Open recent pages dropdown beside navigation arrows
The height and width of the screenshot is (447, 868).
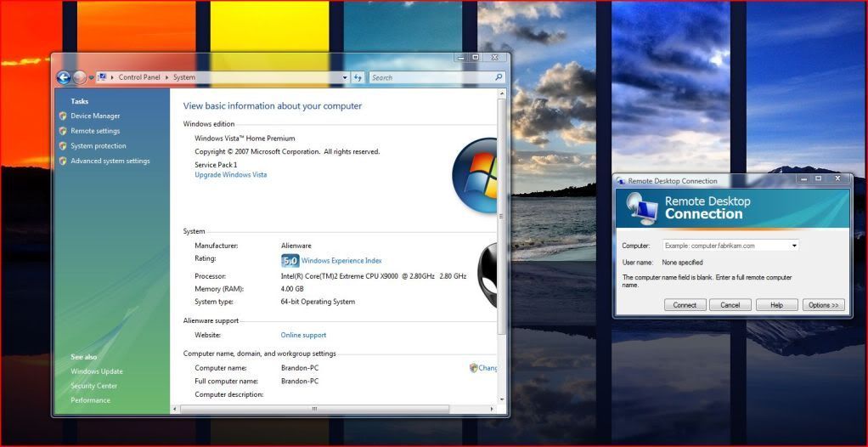pos(92,77)
